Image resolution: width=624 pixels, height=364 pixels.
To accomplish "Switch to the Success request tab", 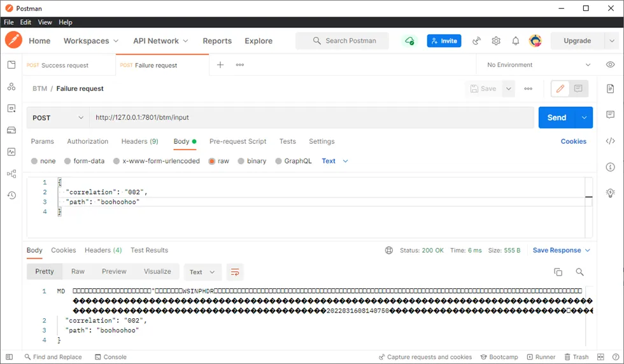I will (69, 65).
